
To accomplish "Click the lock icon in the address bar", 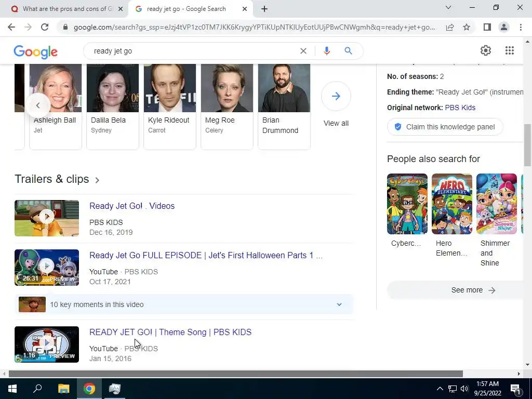I will pos(65,27).
